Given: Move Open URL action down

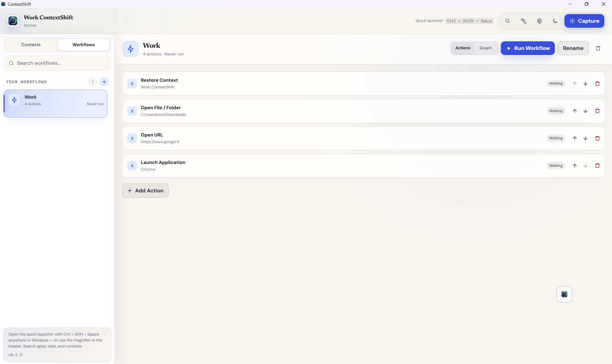Looking at the screenshot, I should pyautogui.click(x=585, y=138).
